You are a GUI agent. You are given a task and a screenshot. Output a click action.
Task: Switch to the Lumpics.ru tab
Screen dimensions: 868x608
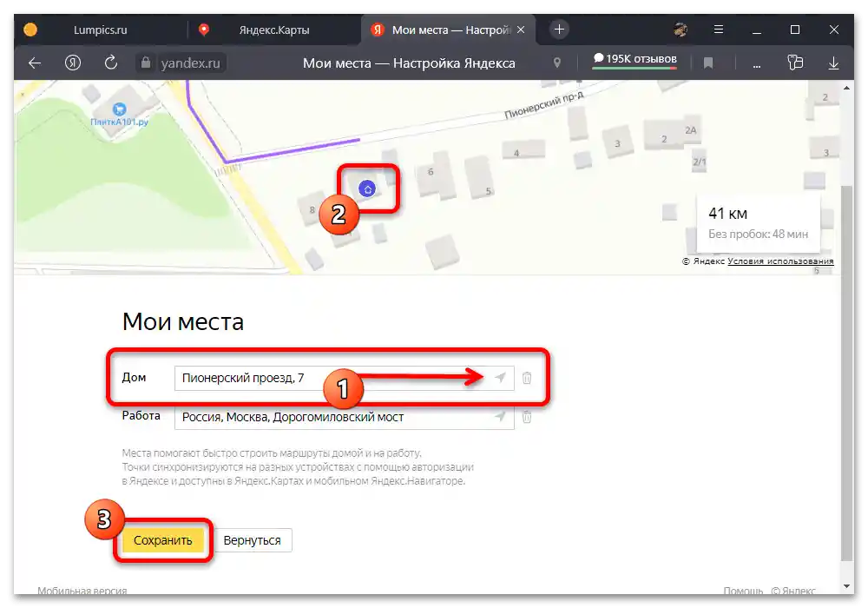pos(100,30)
